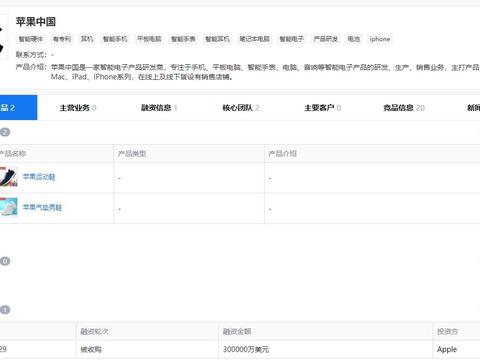480x360 pixels.
Task: Select the 耳机 tag
Action: click(87, 39)
